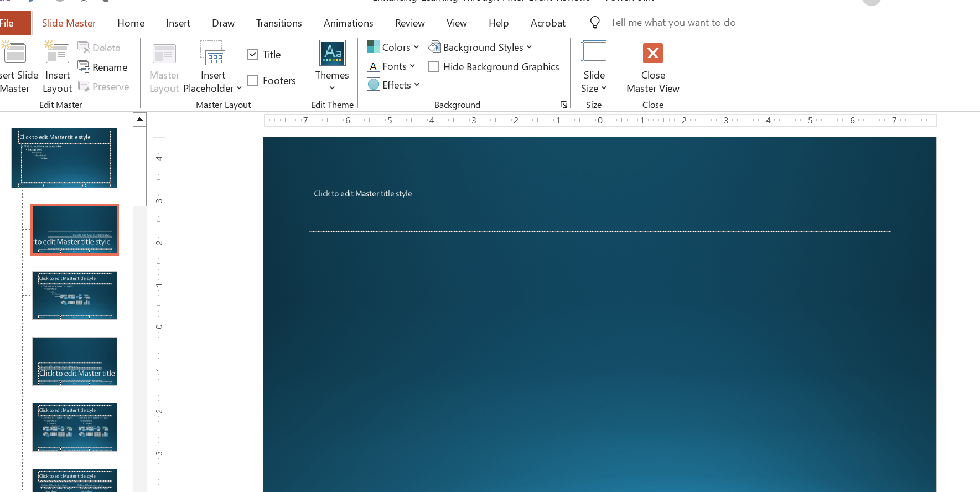Check Hide Background Graphics

tap(434, 66)
